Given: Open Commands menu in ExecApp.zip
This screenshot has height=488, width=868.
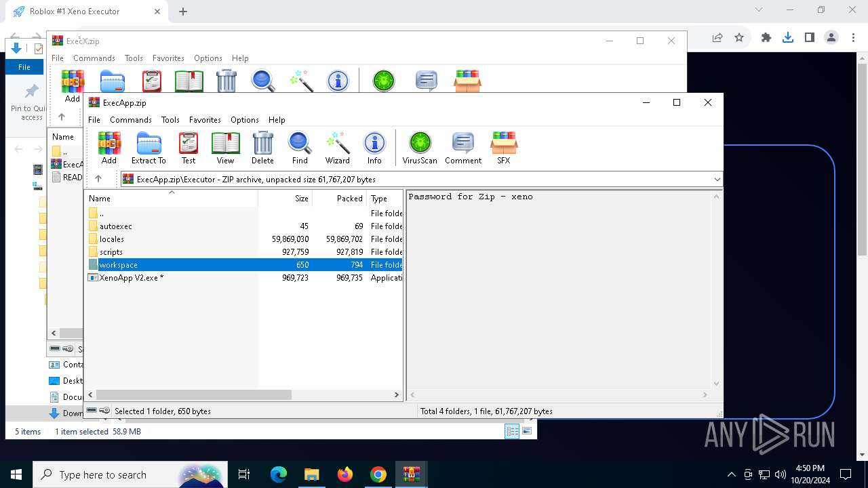Looking at the screenshot, I should click(131, 119).
